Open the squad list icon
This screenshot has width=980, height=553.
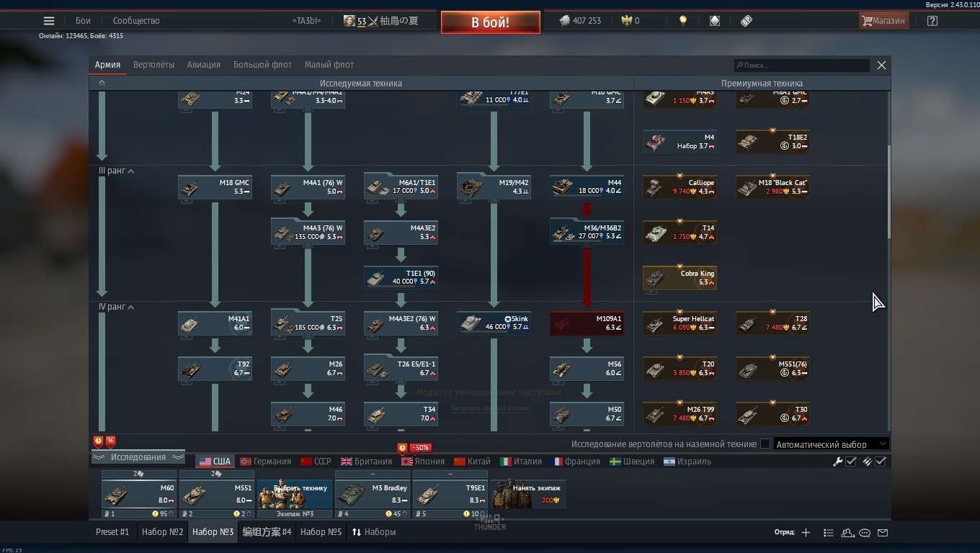(828, 533)
